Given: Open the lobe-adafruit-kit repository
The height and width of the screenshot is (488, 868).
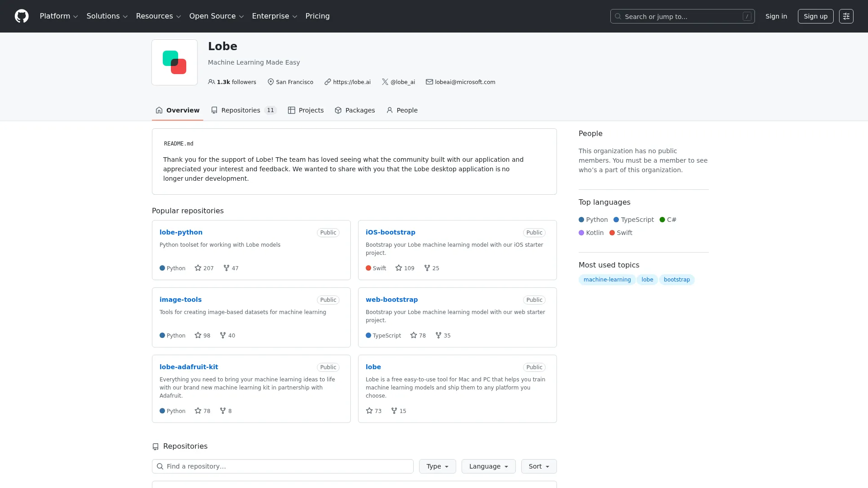Looking at the screenshot, I should click(189, 367).
